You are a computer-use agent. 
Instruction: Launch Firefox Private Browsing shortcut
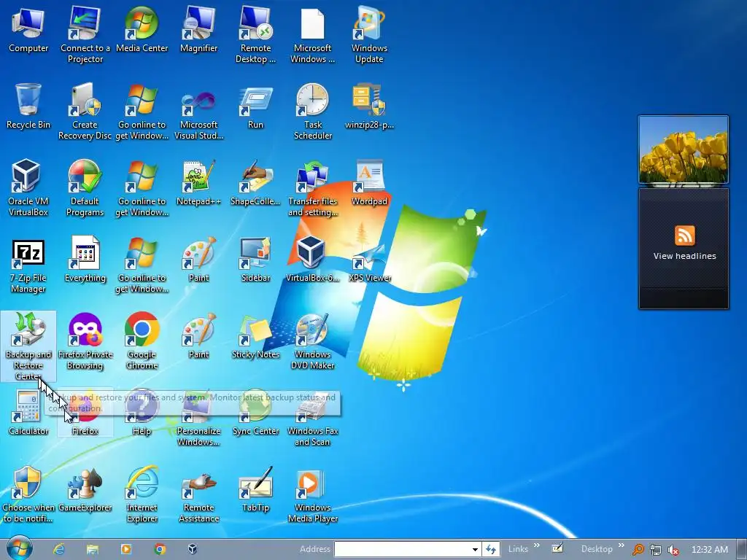click(x=85, y=341)
